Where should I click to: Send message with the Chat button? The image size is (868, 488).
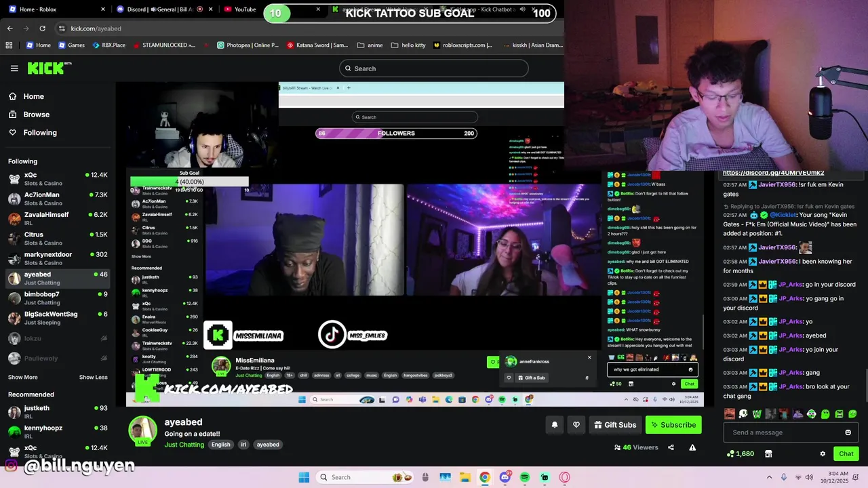coord(846,454)
